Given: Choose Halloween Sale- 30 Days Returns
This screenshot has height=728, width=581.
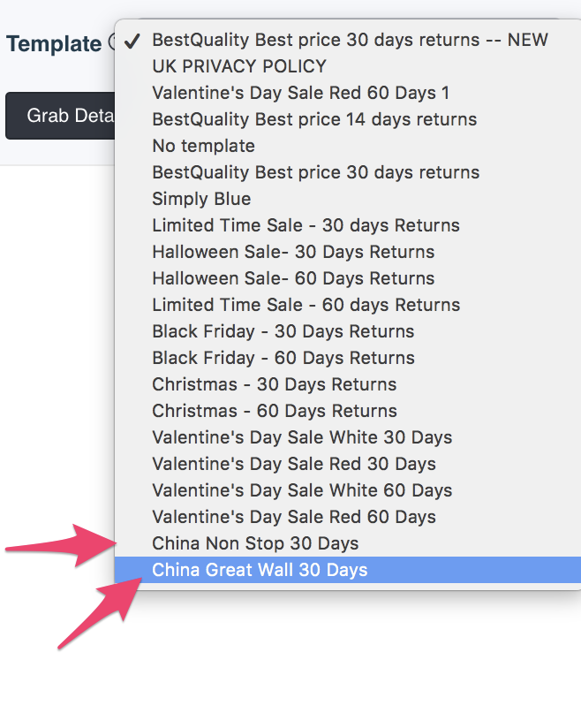Looking at the screenshot, I should (x=348, y=252).
